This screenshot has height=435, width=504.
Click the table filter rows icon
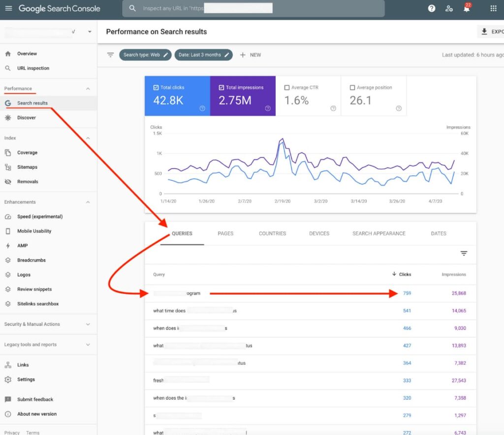click(x=464, y=253)
